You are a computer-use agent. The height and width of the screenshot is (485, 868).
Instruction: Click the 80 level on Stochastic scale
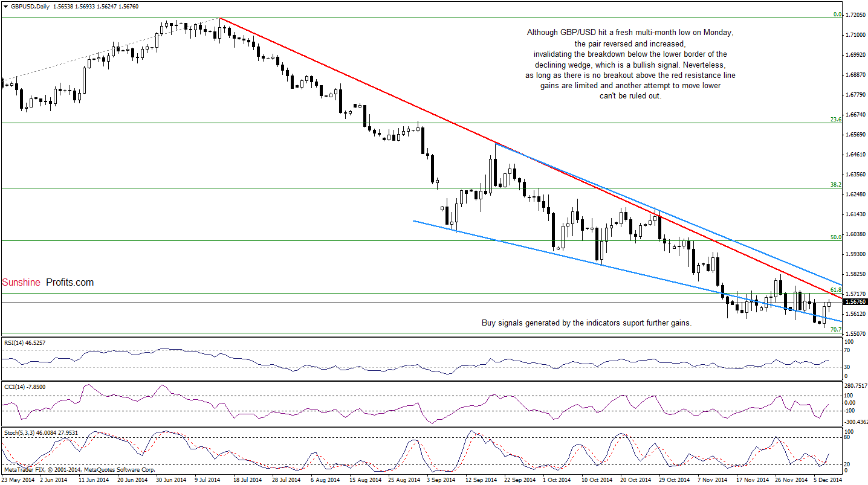pos(848,437)
